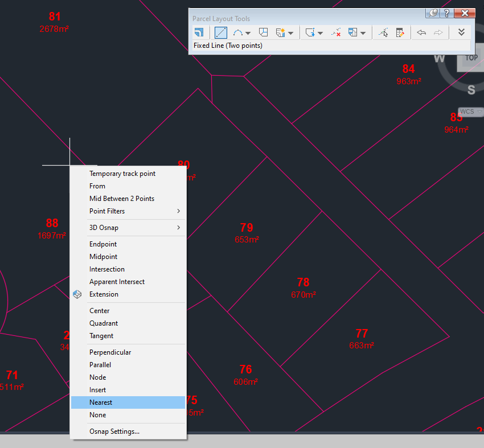484x448 pixels.
Task: Select the curve drawing tool on Parcel Layout Tools
Action: [x=237, y=32]
